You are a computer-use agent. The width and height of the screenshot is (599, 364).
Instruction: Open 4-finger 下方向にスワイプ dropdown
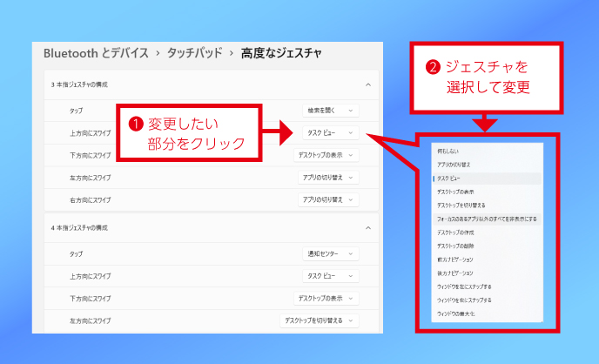(326, 299)
